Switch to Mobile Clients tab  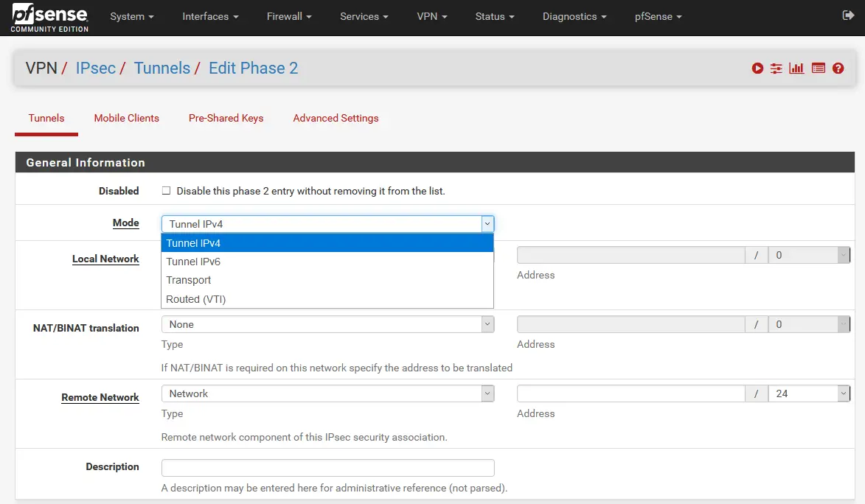[x=127, y=118]
